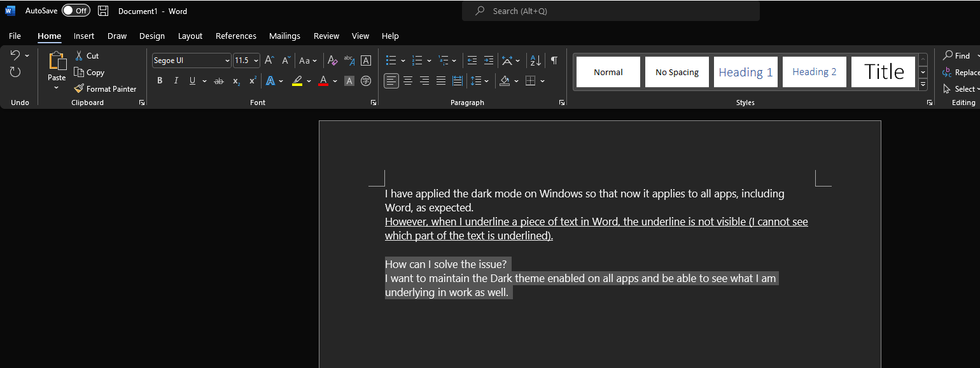Viewport: 980px width, 368px height.
Task: Click the character border icon
Action: click(366, 60)
